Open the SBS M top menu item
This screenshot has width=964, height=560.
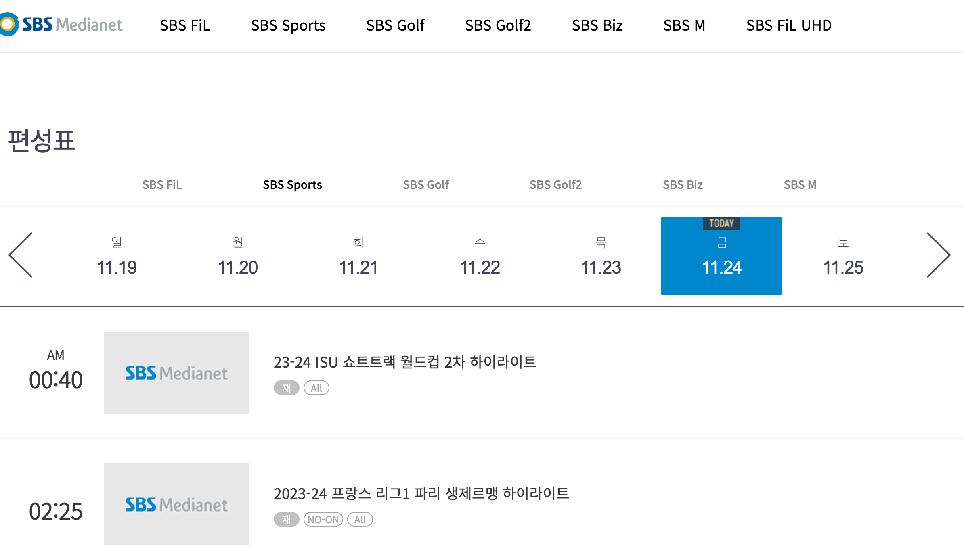click(684, 25)
